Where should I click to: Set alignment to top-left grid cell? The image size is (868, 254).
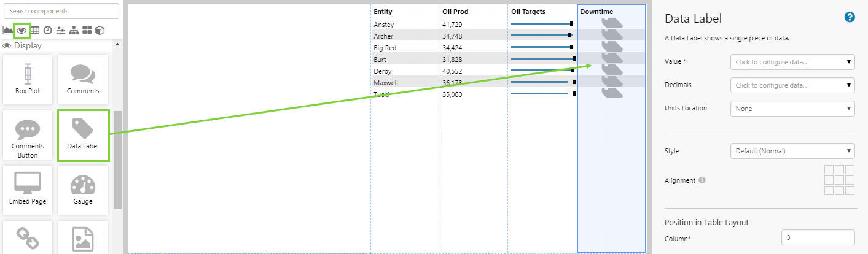pos(828,169)
